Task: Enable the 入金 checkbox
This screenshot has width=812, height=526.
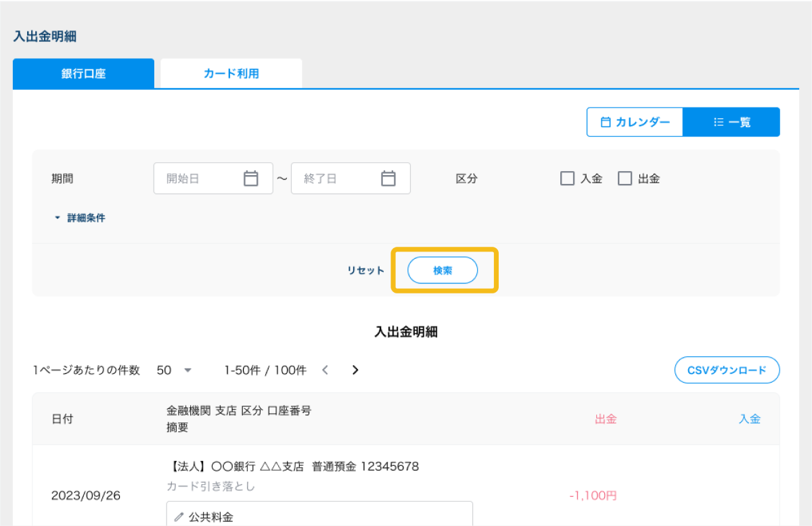Action: coord(567,178)
